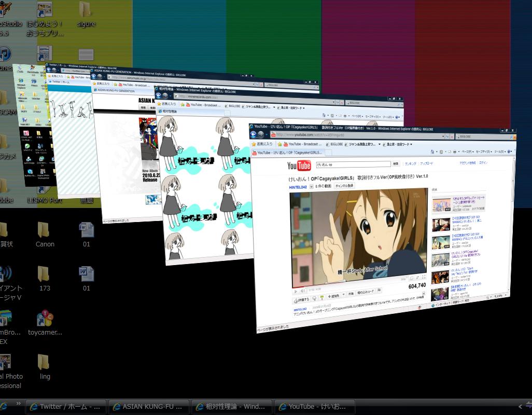Click the Internet Explorer quick launch icon

pyautogui.click(x=4, y=407)
